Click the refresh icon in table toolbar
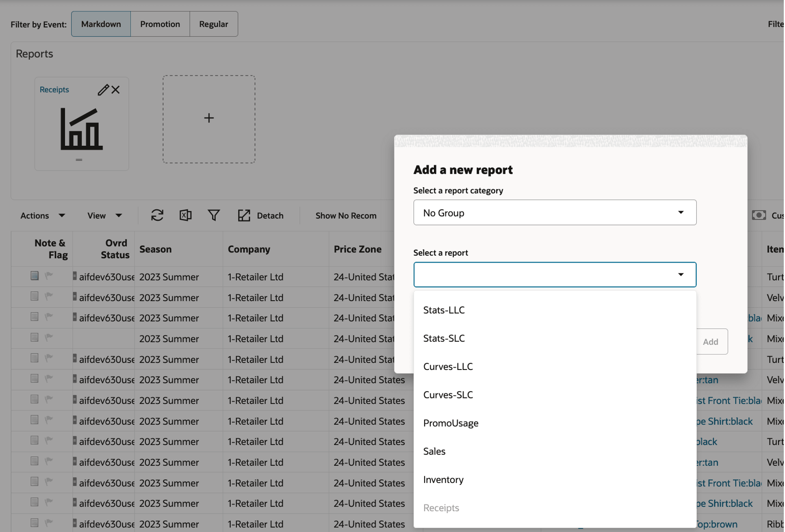 tap(157, 215)
